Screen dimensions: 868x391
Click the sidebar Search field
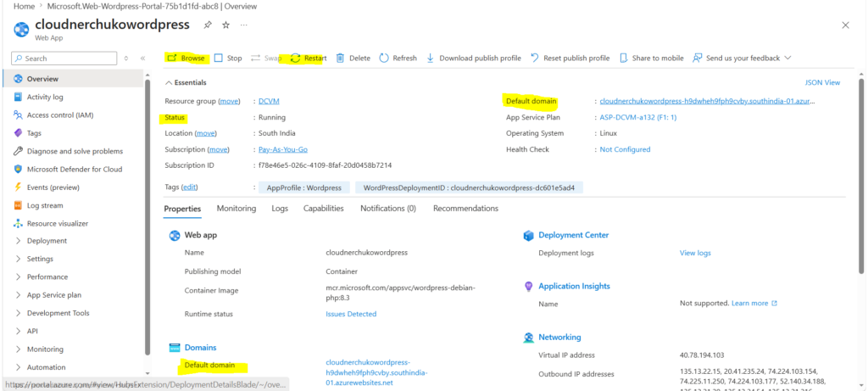coord(64,59)
